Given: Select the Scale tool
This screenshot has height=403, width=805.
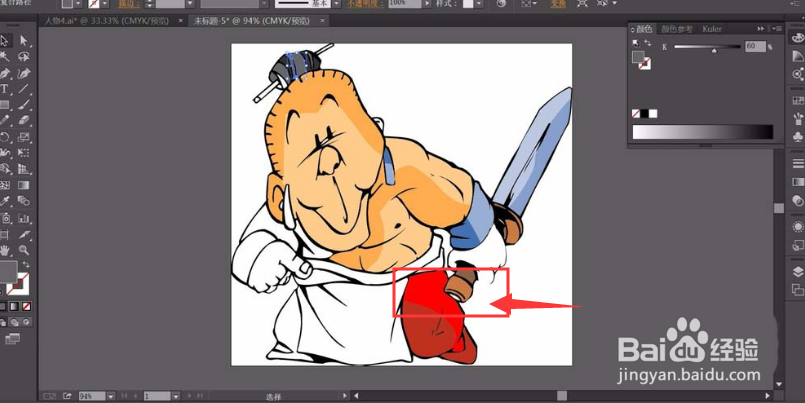Looking at the screenshot, I should pyautogui.click(x=24, y=137).
